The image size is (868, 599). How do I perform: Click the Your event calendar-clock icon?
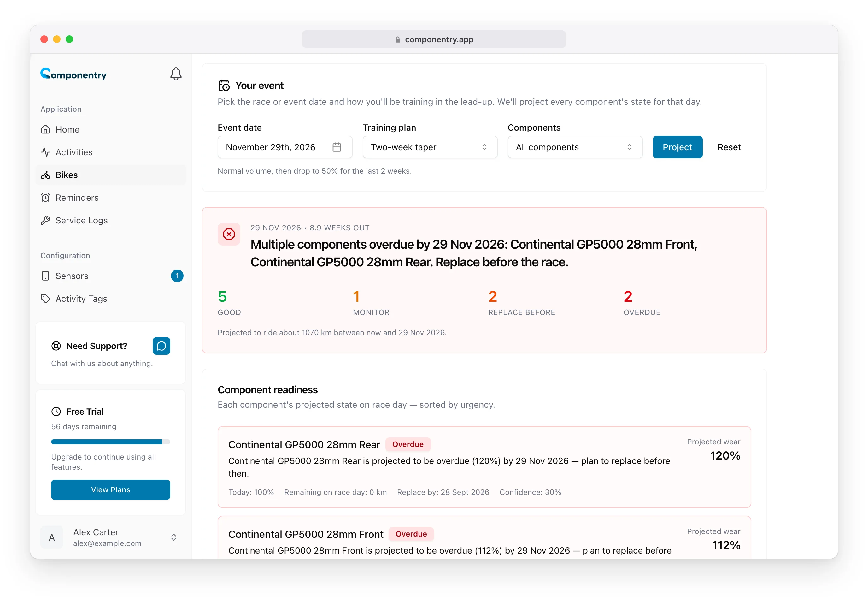(x=224, y=86)
